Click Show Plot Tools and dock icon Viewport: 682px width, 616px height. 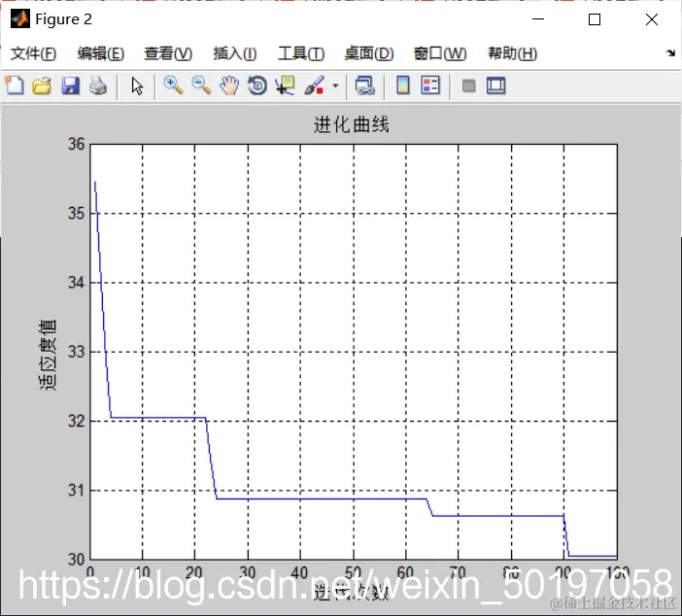[495, 86]
